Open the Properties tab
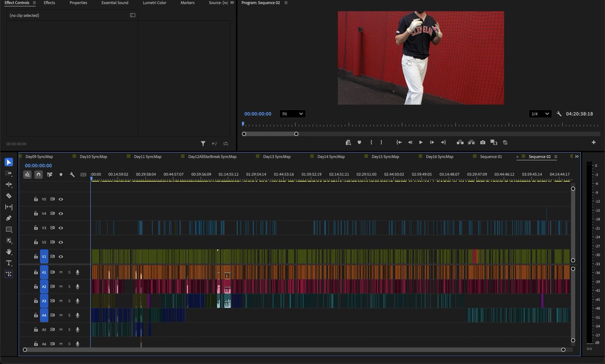Screen dimensions: 605x364 tap(78, 3)
